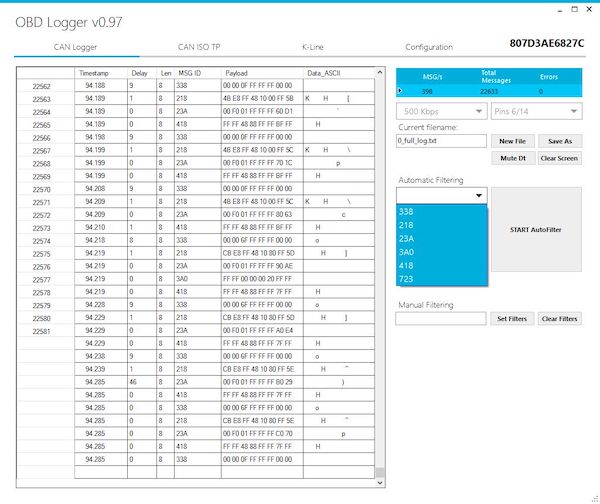
Task: Expand the 500 Kbps baud rate dropdown
Action: [442, 111]
